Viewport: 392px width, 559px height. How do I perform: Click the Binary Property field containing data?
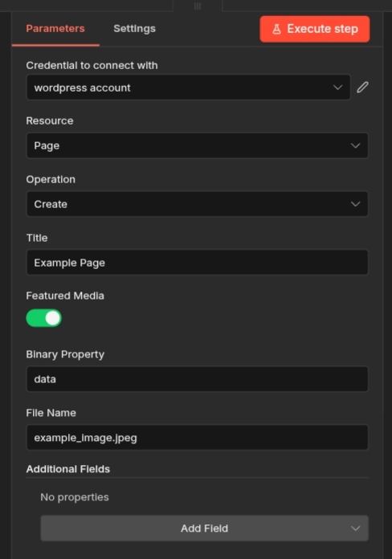coord(198,379)
